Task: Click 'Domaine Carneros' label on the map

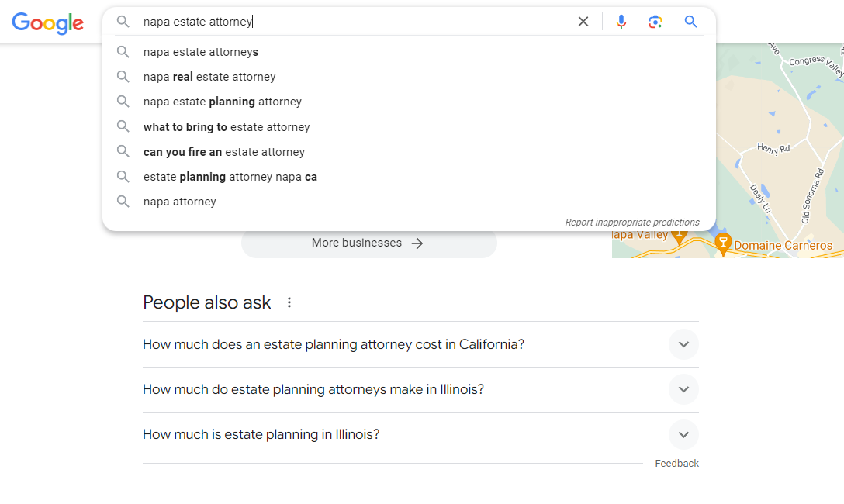Action: point(783,246)
